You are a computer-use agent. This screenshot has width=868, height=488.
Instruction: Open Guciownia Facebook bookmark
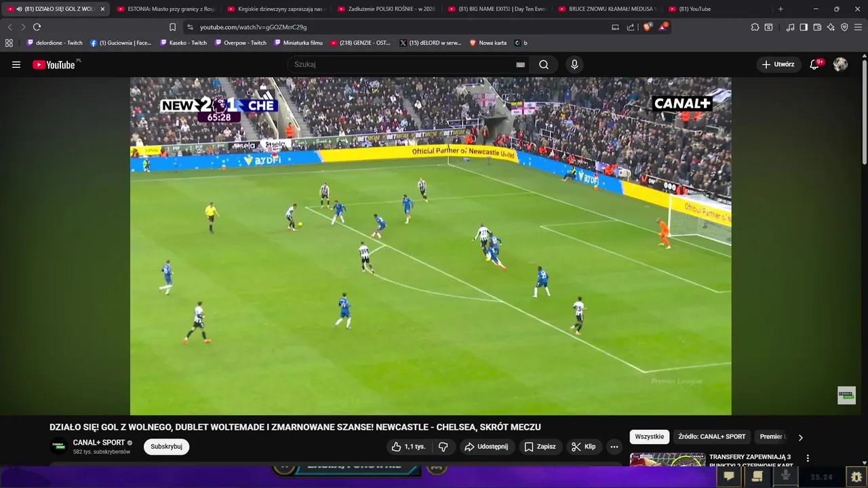tap(121, 43)
